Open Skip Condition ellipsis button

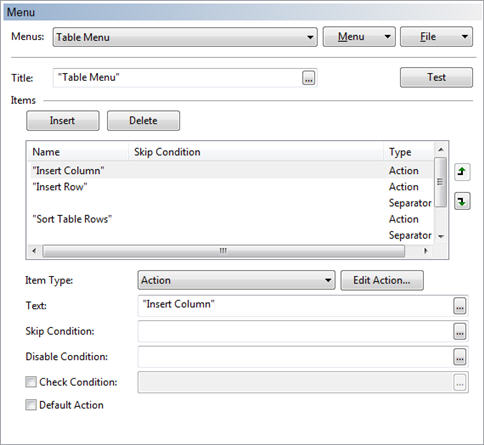(x=460, y=331)
